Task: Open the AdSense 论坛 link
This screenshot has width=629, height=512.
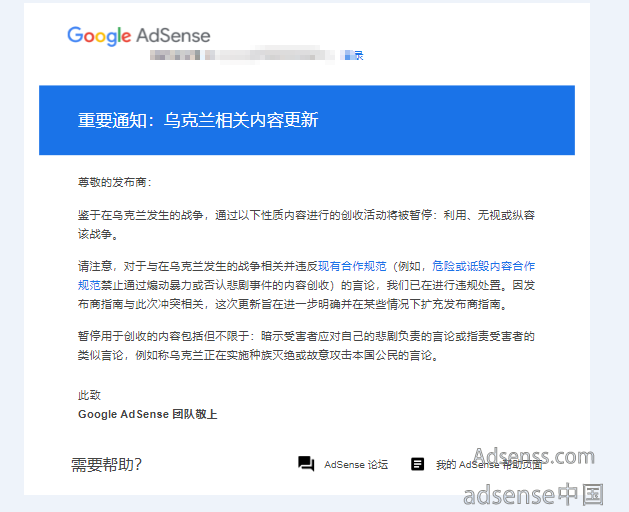Action: tap(356, 465)
